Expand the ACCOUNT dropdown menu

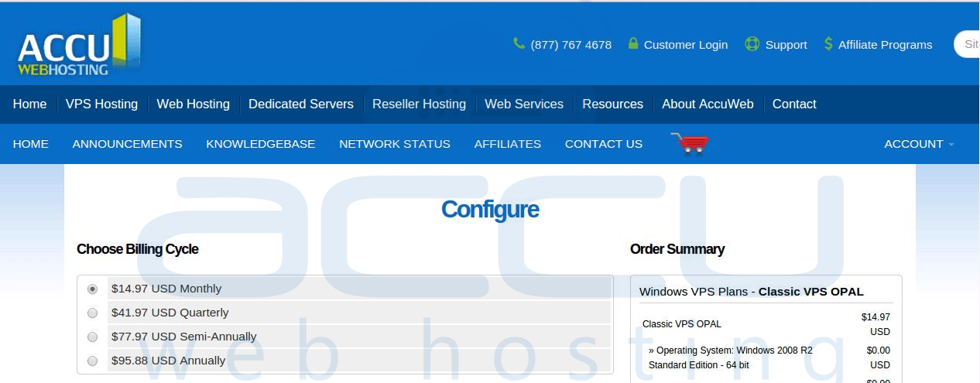[919, 144]
